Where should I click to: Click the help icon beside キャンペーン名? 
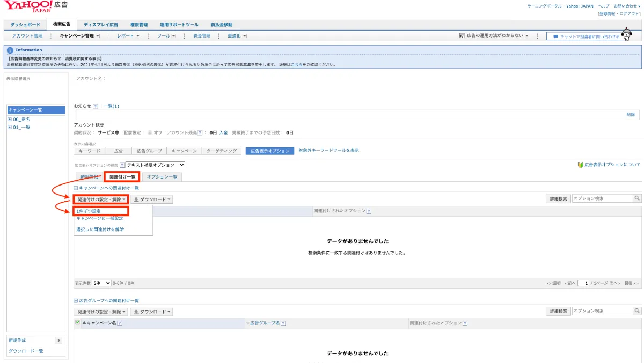120,323
